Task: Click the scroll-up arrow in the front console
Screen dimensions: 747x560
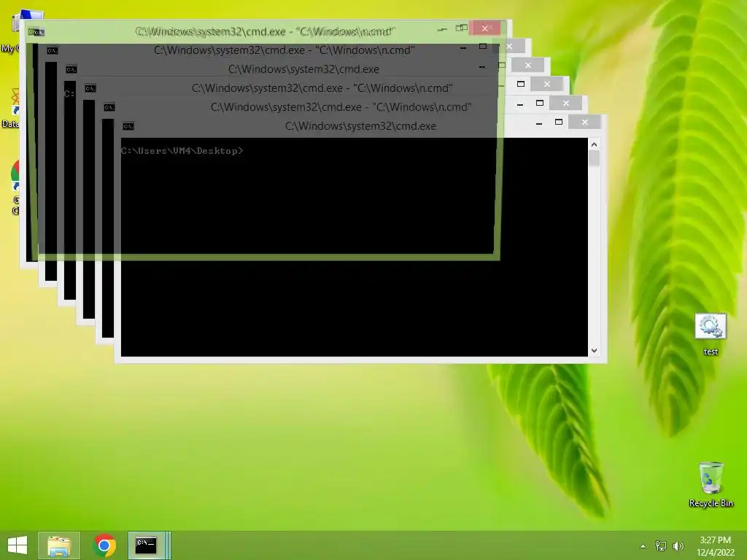Action: pyautogui.click(x=594, y=144)
